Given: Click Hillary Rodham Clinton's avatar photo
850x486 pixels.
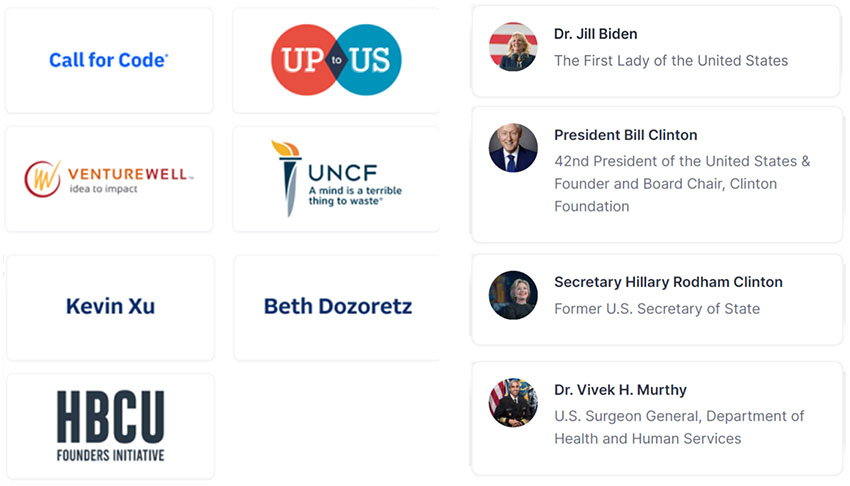Looking at the screenshot, I should tap(513, 295).
